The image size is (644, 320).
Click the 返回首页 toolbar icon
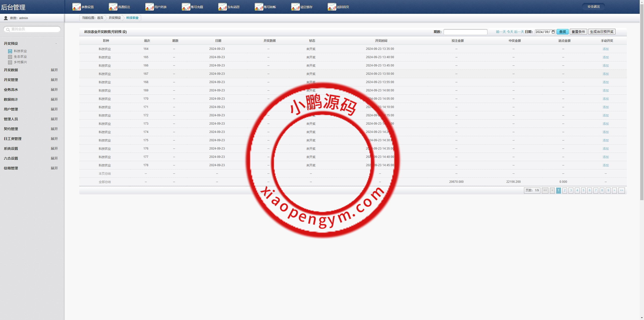[332, 7]
